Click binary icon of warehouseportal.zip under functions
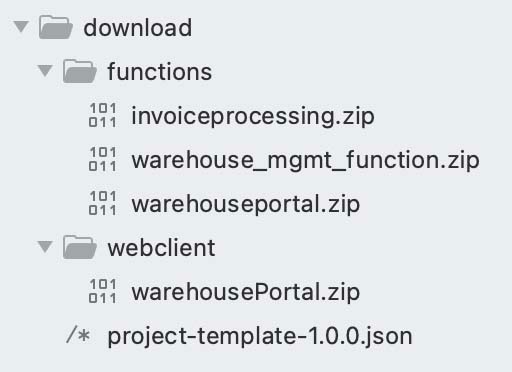The height and width of the screenshot is (372, 512). [x=103, y=203]
